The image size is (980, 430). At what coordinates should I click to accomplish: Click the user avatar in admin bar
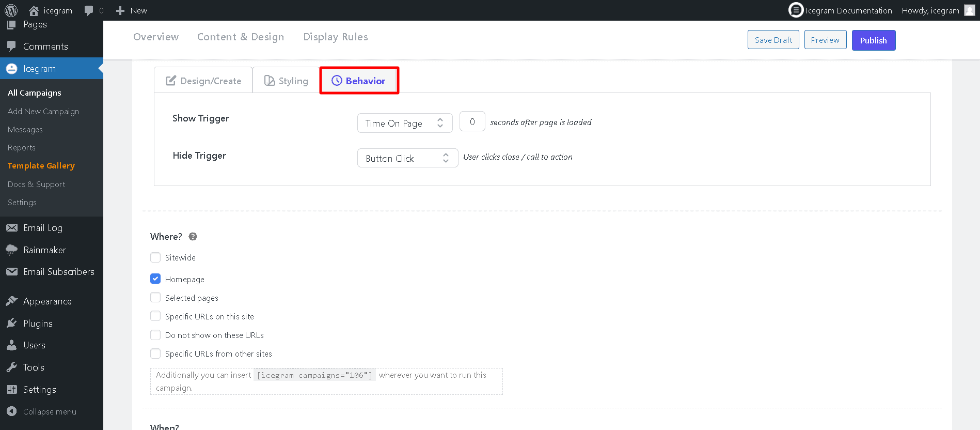970,10
